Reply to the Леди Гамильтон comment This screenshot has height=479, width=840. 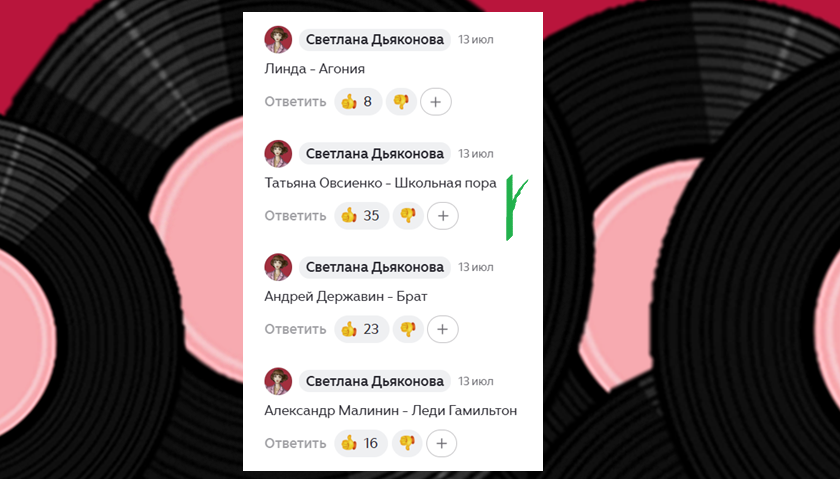pos(295,443)
